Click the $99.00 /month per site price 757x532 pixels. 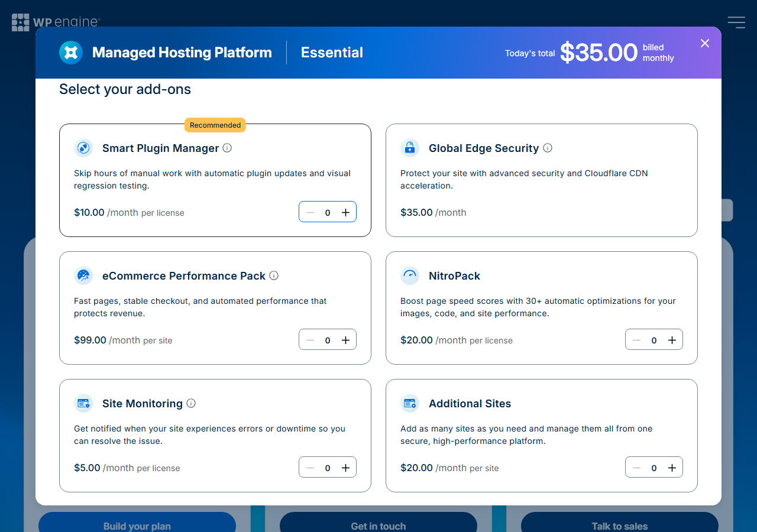[x=123, y=340]
